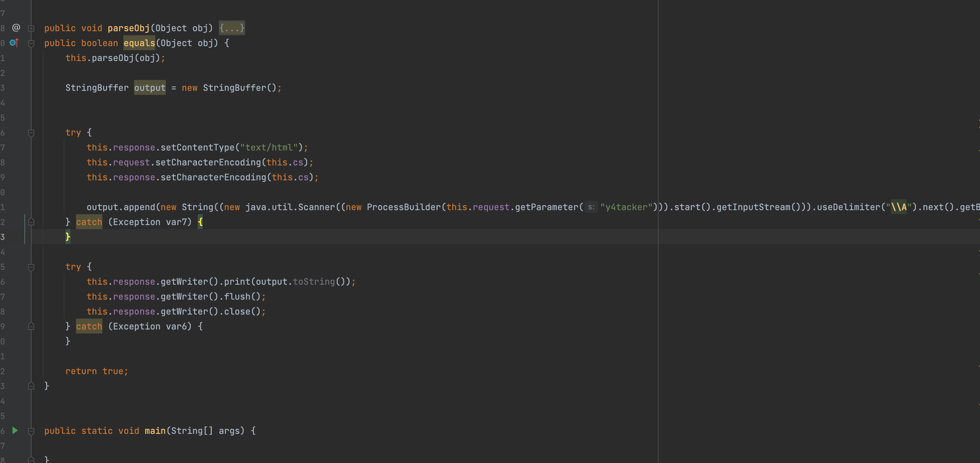This screenshot has width=980, height=463.
Task: Click the highlighted catch keyword for var7
Action: coord(89,222)
